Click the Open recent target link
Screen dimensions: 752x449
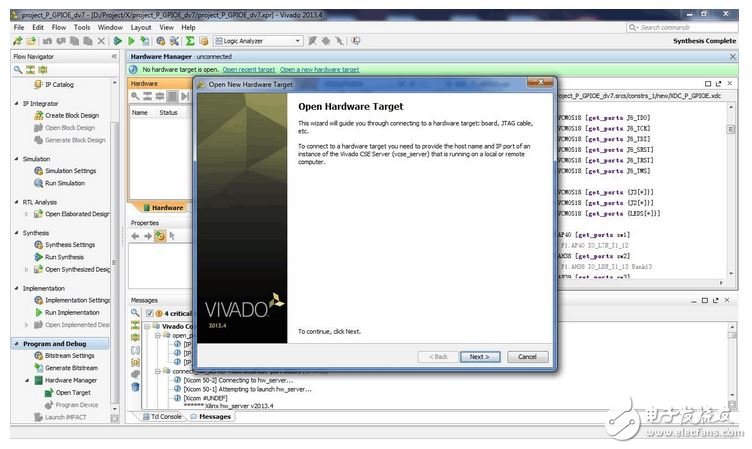(248, 70)
